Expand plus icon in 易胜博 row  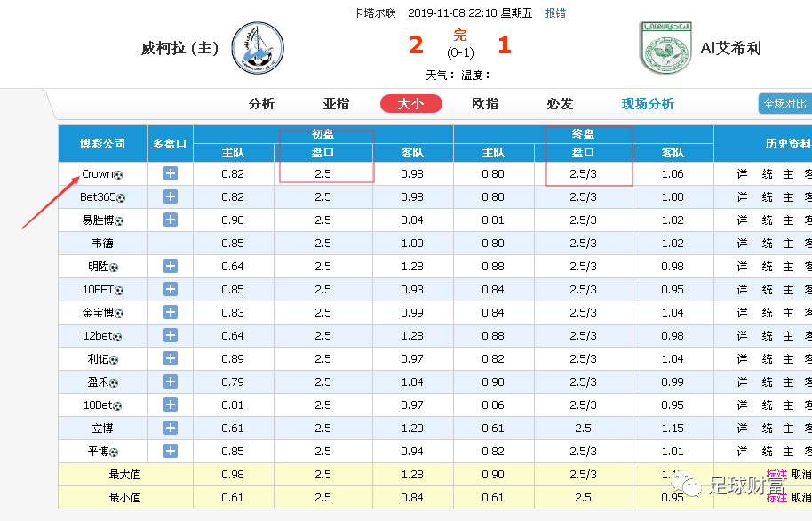click(171, 220)
